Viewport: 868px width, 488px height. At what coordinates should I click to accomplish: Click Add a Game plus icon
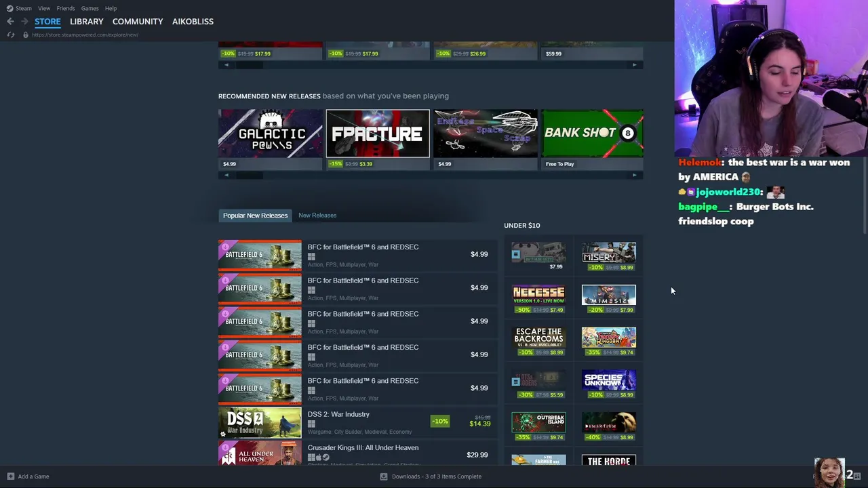click(x=10, y=476)
